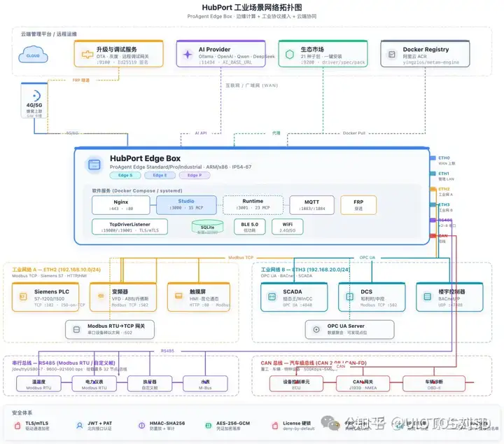
Task: Click the Docker Registry icon
Action: tap(391, 55)
